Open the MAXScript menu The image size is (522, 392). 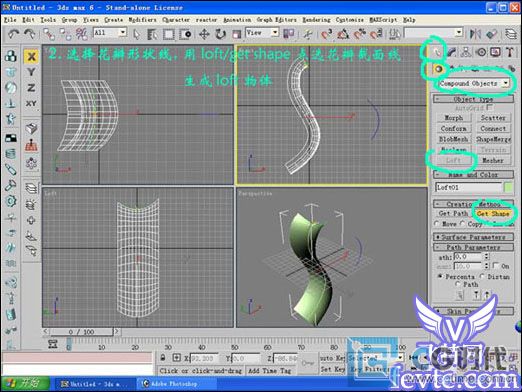383,20
